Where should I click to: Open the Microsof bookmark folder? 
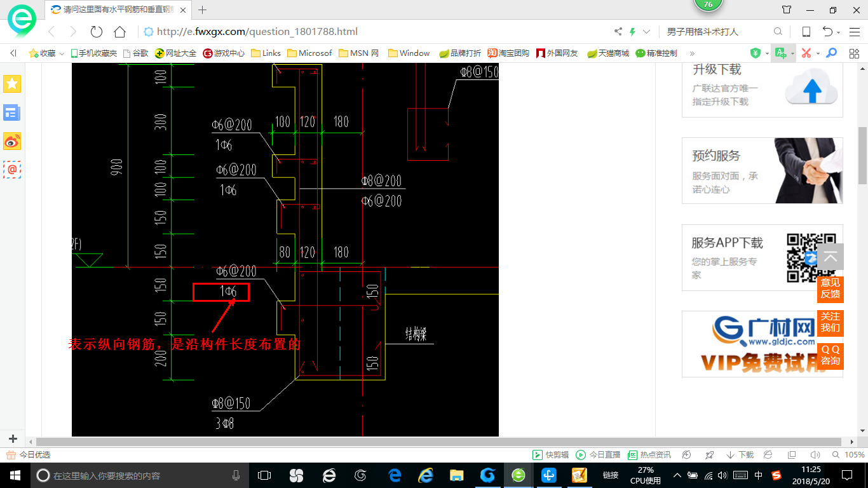pos(309,53)
